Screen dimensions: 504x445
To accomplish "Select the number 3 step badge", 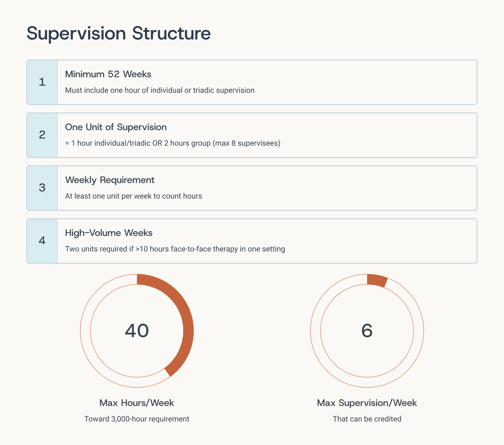I will [x=42, y=188].
